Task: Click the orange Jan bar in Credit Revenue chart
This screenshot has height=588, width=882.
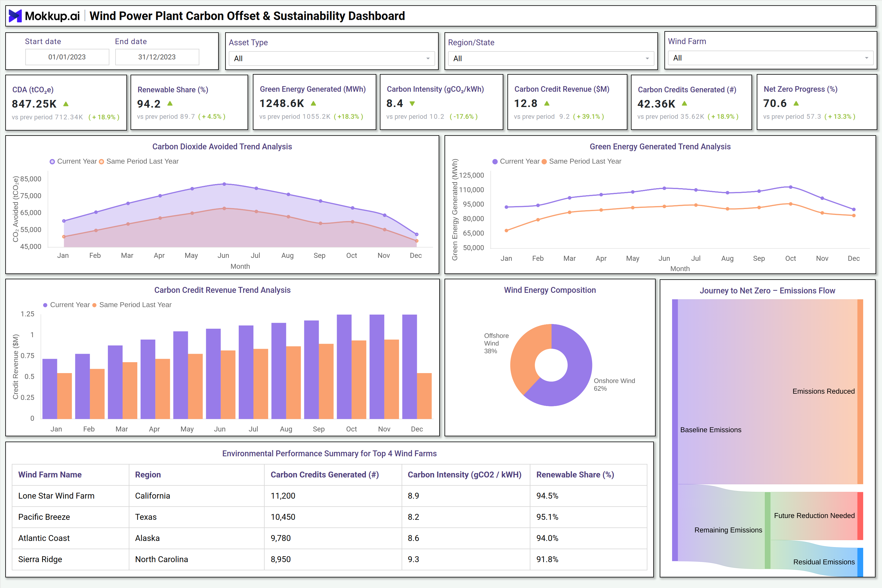Action: coord(64,396)
